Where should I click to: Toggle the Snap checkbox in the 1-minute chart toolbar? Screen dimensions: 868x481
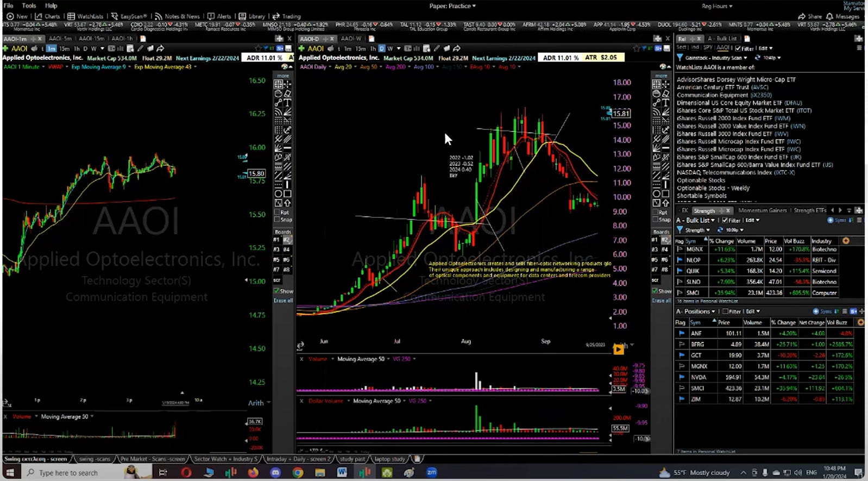[x=277, y=220]
